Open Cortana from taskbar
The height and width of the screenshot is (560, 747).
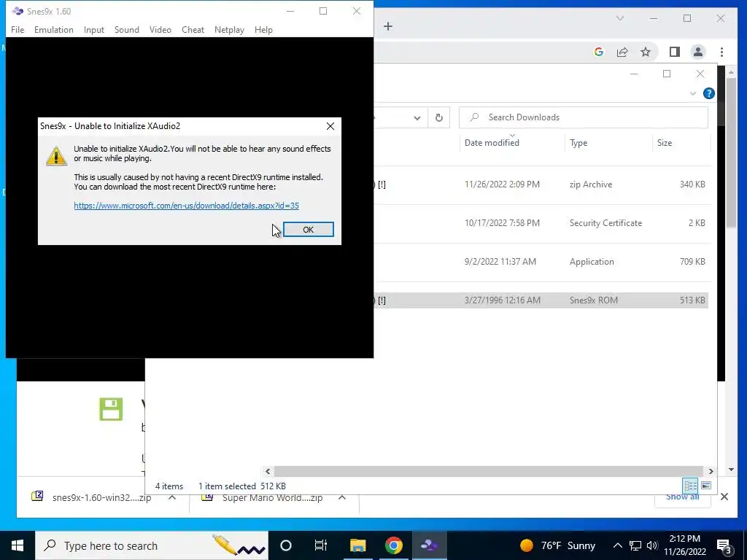[x=286, y=545]
